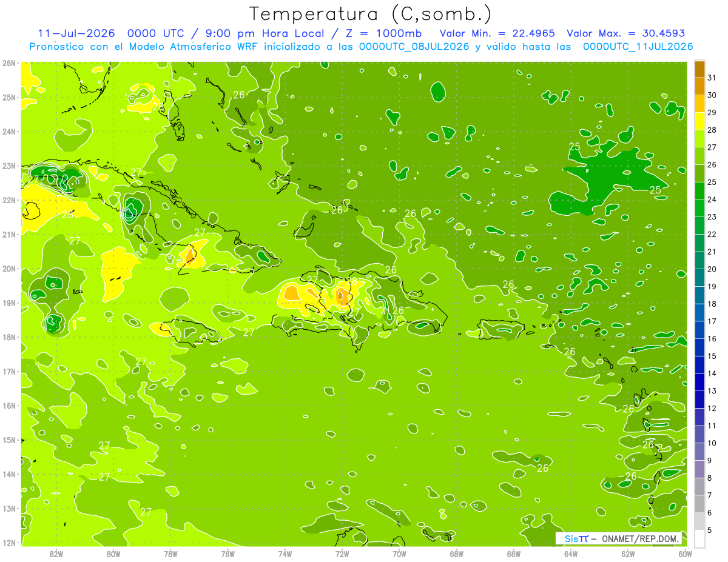728x562 pixels.
Task: Click the "Modelo Atmosferico WRF" text
Action: coord(193,47)
